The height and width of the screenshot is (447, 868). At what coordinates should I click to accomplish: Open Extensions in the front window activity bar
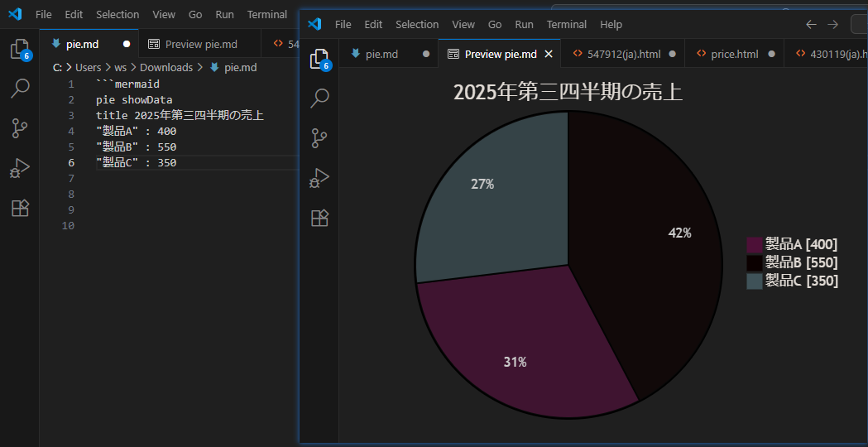coord(319,219)
